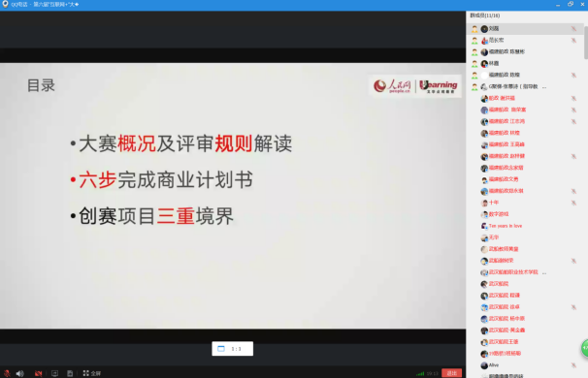The image size is (588, 378).
Task: Click the avatar of member 林鹿
Action: (484, 64)
